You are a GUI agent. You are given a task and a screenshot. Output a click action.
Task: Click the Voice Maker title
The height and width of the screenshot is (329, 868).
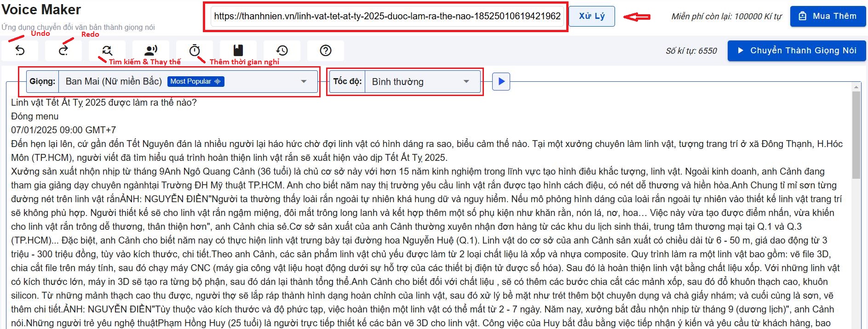tap(41, 10)
